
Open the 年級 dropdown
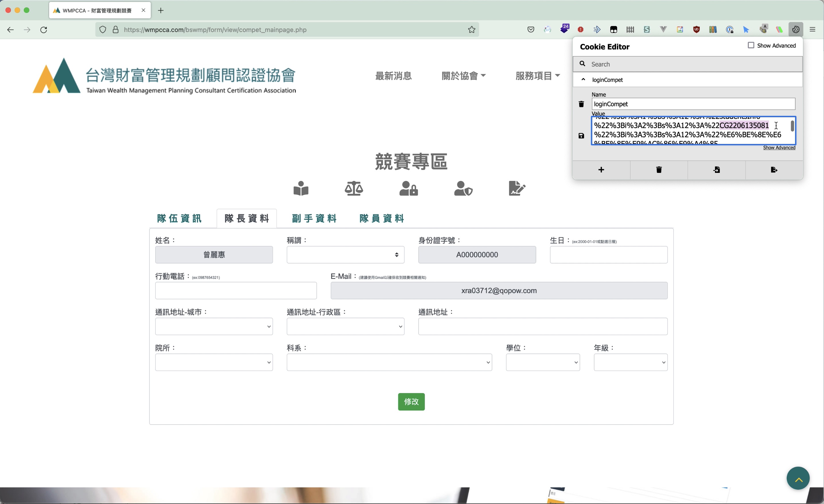[x=631, y=362]
